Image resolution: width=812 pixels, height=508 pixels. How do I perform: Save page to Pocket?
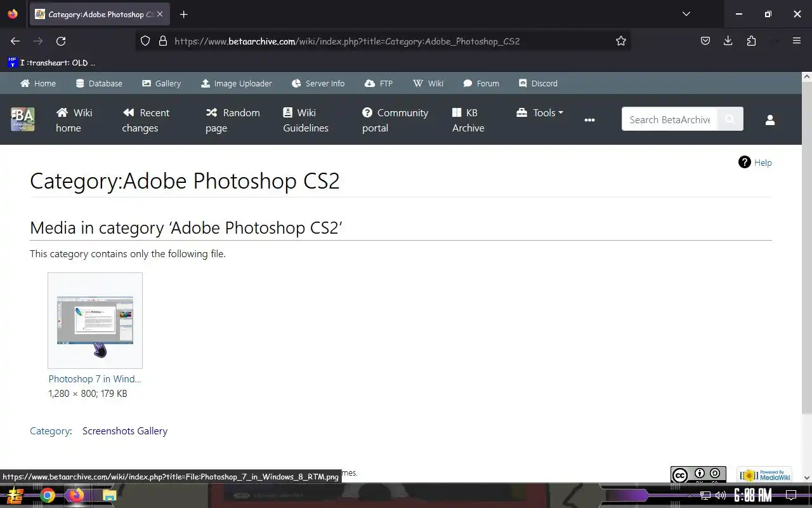[705, 41]
